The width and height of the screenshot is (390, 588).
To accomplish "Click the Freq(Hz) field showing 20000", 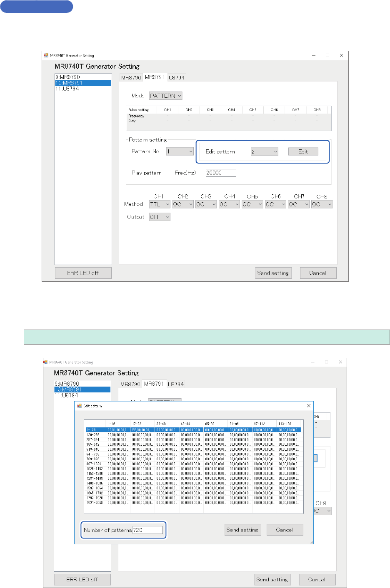I will tap(221, 173).
